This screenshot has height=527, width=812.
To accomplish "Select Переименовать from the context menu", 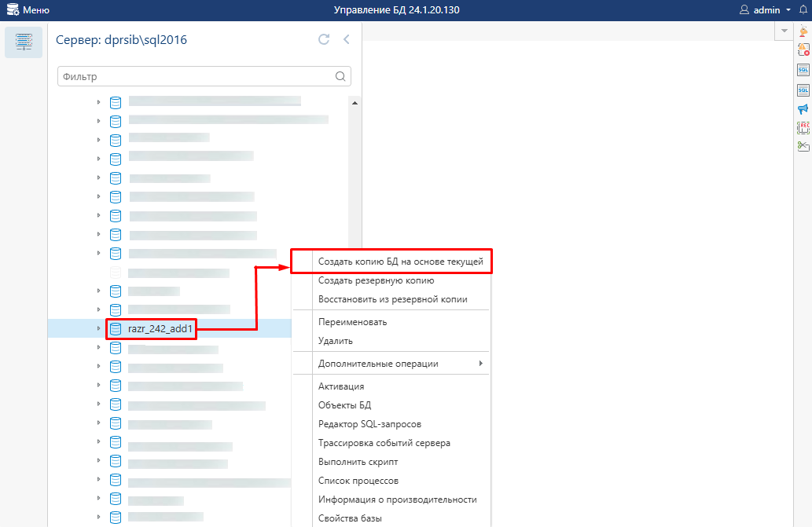I will 352,322.
